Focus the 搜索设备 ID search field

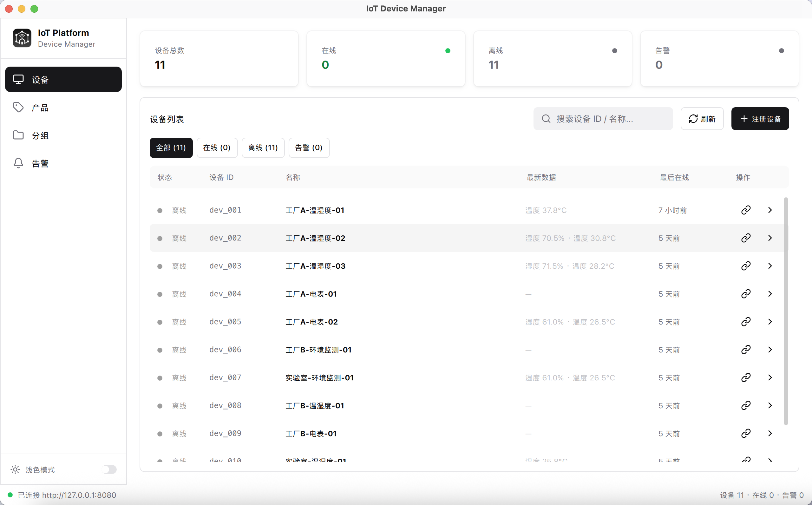point(603,119)
